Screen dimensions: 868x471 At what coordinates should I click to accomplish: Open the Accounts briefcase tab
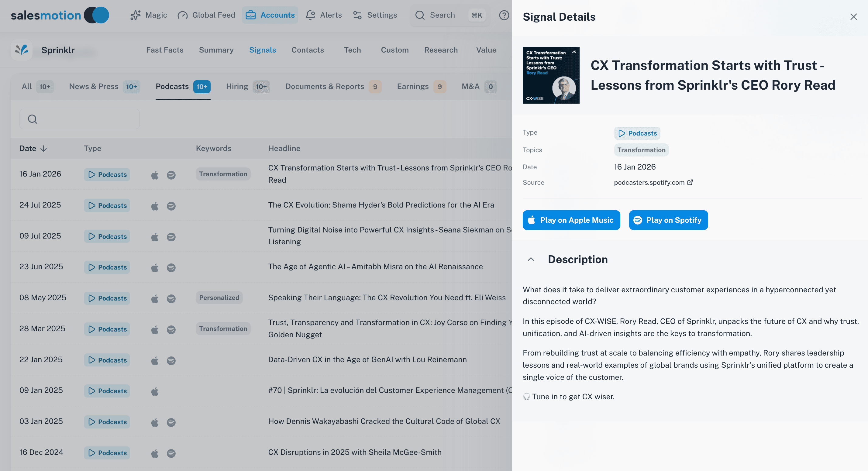pos(270,15)
